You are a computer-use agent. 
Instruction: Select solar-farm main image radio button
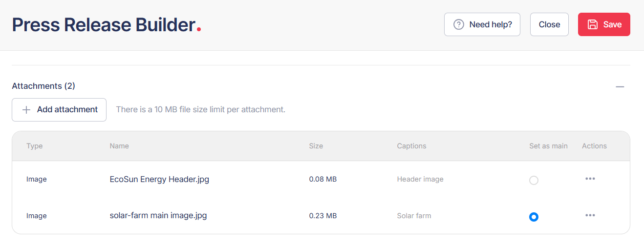(x=534, y=217)
